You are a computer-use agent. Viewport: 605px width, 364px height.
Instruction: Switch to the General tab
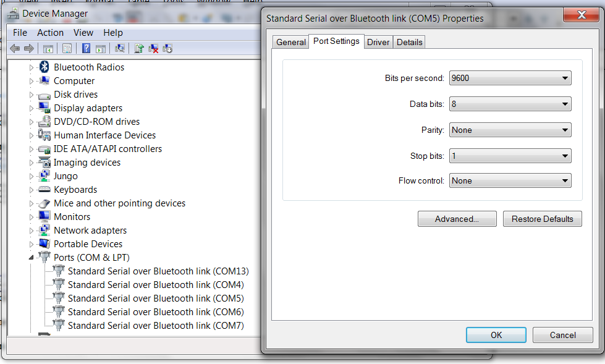click(291, 42)
